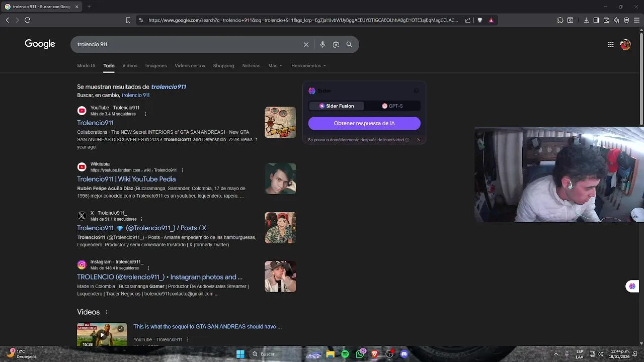The height and width of the screenshot is (362, 644).
Task: Start Google voice search microphone
Action: (323, 44)
